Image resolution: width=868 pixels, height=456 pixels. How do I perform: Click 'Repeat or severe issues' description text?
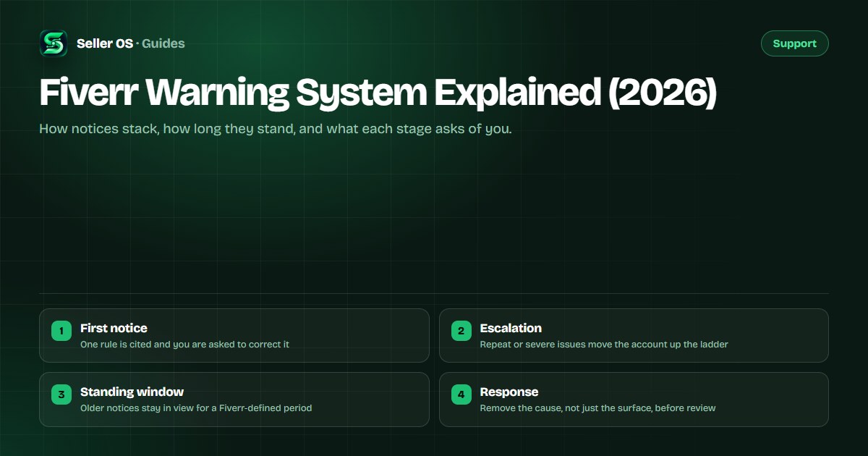[604, 345]
